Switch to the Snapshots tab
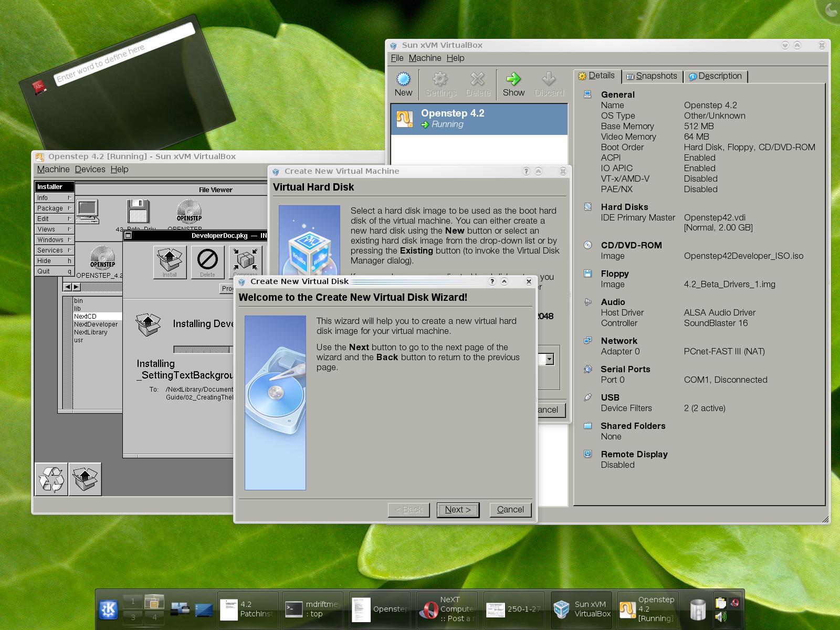Image resolution: width=840 pixels, height=630 pixels. (x=652, y=76)
